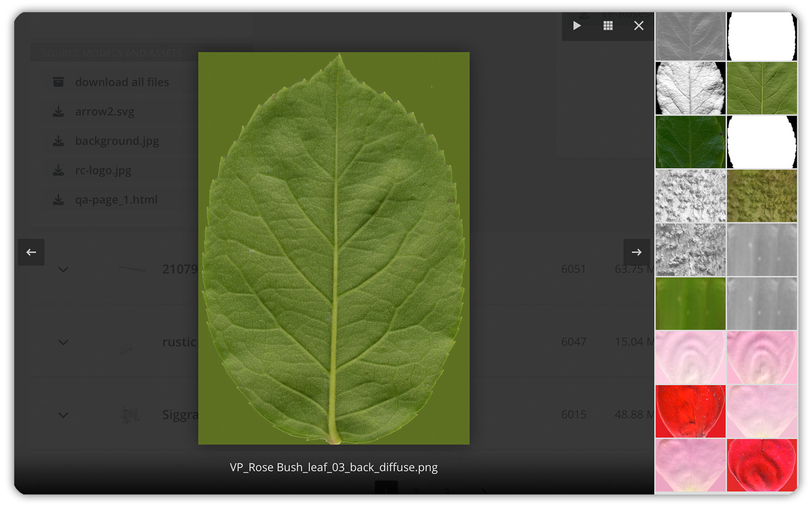Screen dimensions: 812x510
Task: Start the slideshow with the play button
Action: coord(577,26)
